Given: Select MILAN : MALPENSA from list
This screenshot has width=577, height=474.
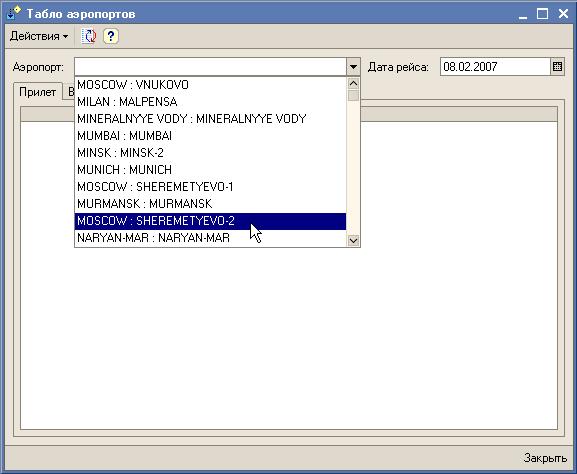Looking at the screenshot, I should point(210,102).
